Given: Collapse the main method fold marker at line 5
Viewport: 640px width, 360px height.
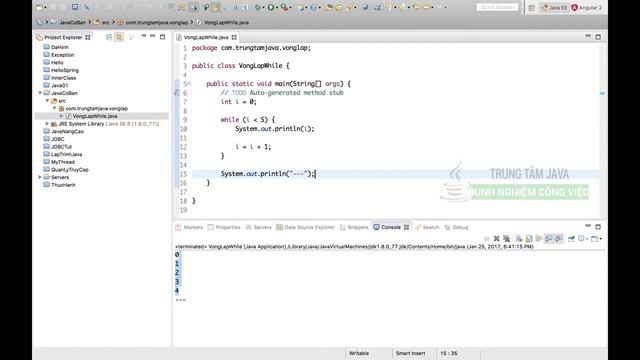Looking at the screenshot, I should tap(189, 84).
